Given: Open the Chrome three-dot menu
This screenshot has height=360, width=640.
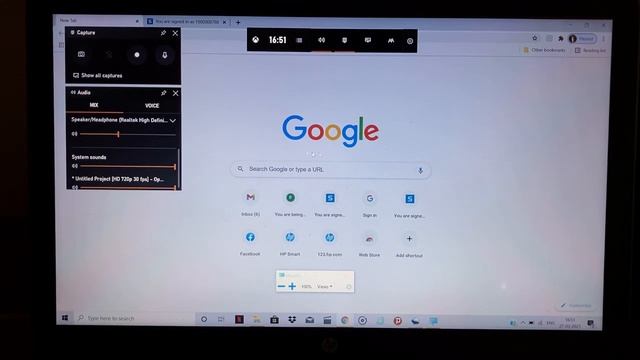Looking at the screenshot, I should coord(603,39).
